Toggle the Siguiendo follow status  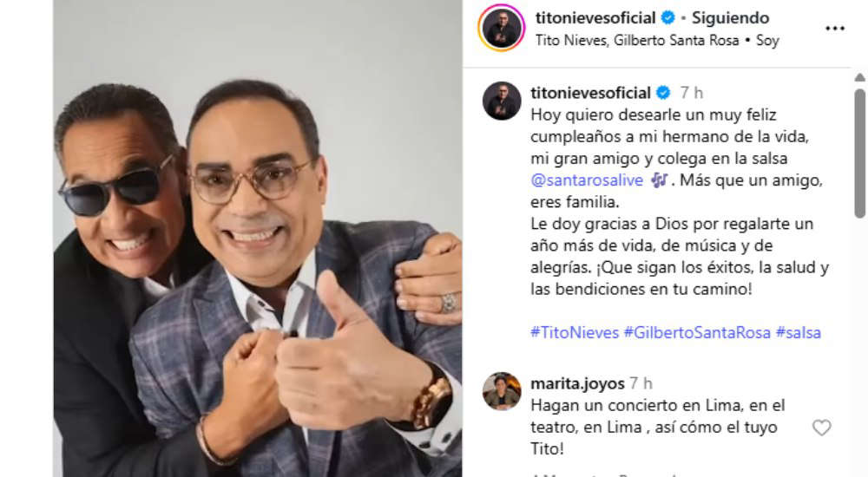point(730,17)
